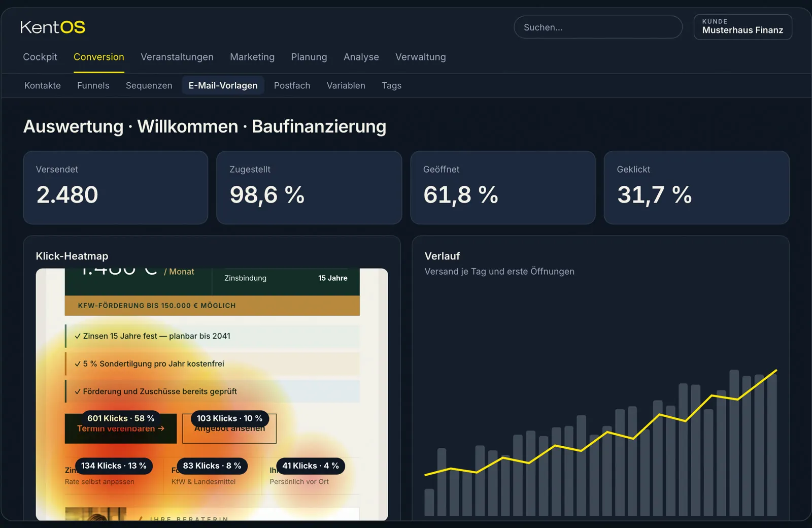This screenshot has width=812, height=528.
Task: Click 'Versand je Tag und erste Öffnungen' subtitle
Action: [499, 272]
